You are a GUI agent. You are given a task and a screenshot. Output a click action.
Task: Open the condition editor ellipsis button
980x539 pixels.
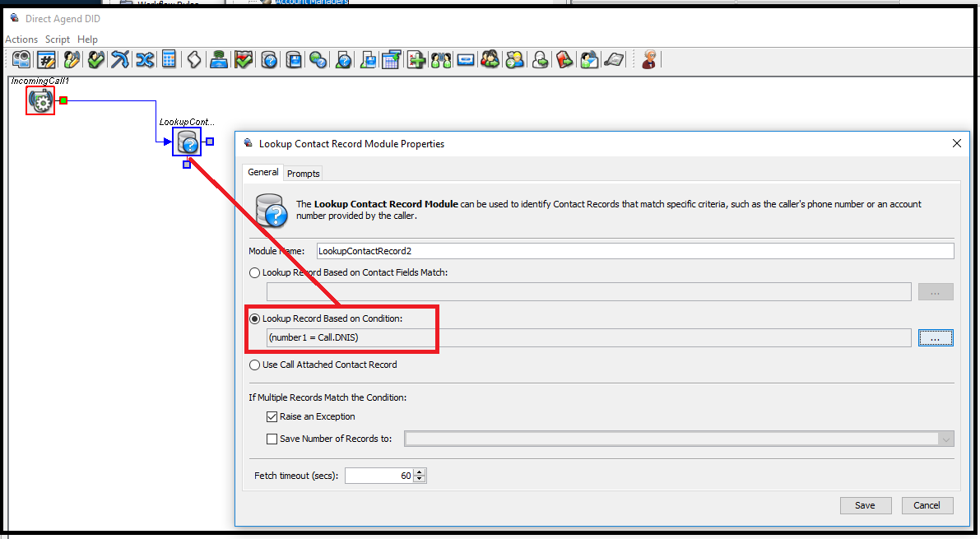coord(936,337)
